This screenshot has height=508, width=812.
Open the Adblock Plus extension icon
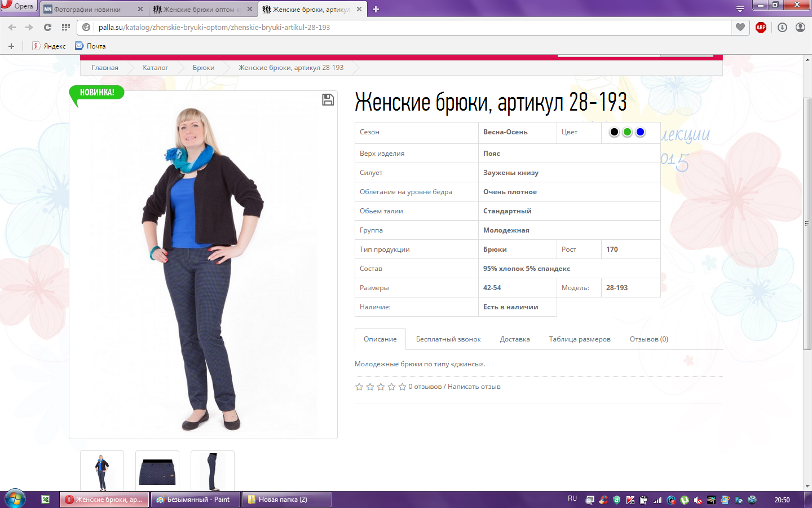click(x=761, y=27)
